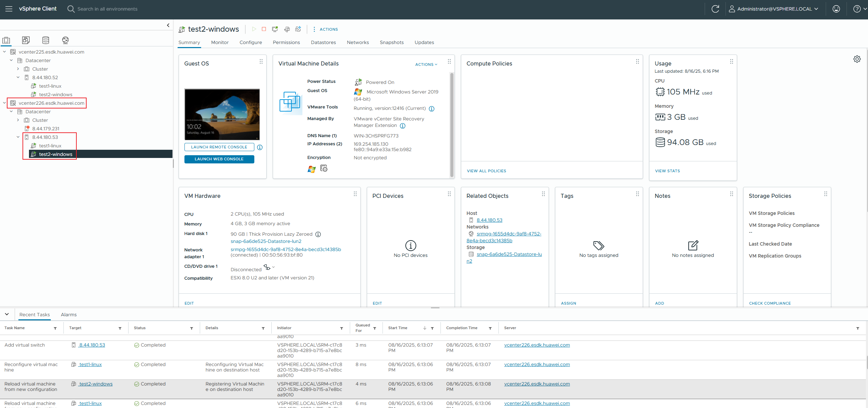Select host 8.44.179.231 in tree
The height and width of the screenshot is (408, 868).
click(x=46, y=129)
